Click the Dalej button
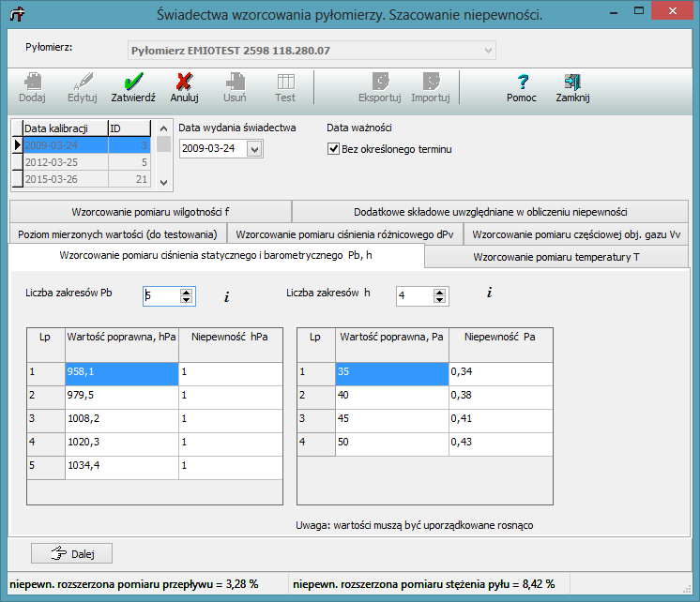Viewport: 700px width, 602px height. [x=71, y=553]
